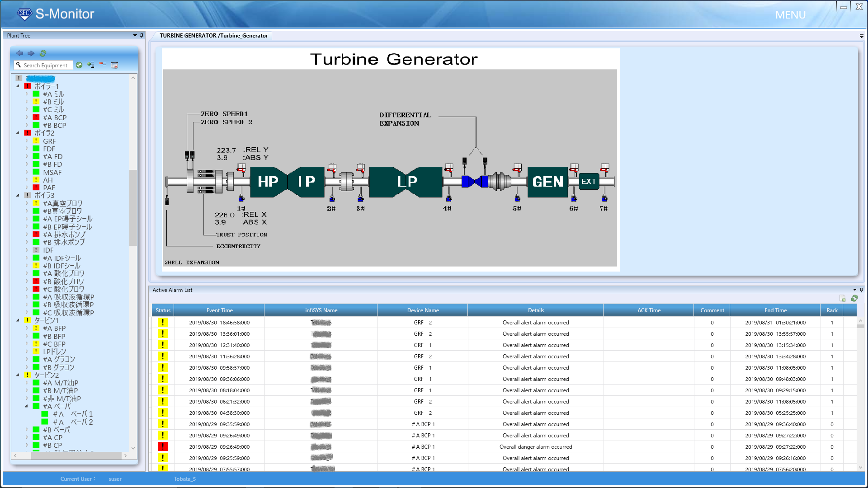The width and height of the screenshot is (868, 488).
Task: Collapse the タービン1 tree node
Action: tap(18, 320)
